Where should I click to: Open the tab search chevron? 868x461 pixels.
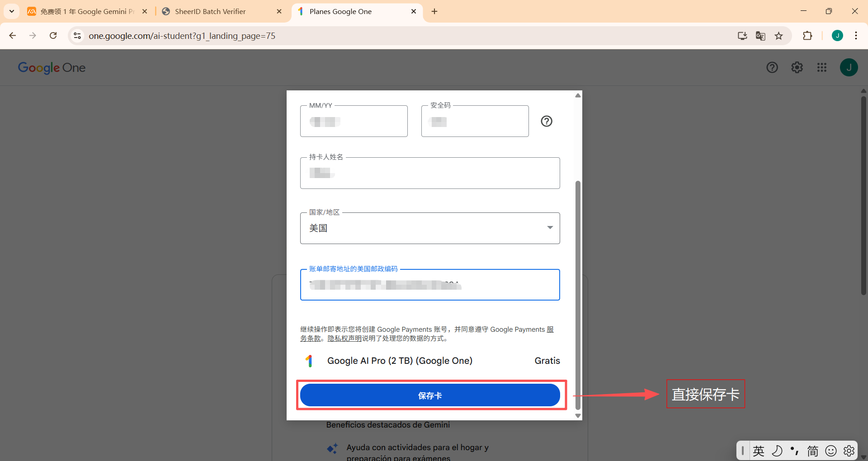coord(11,11)
